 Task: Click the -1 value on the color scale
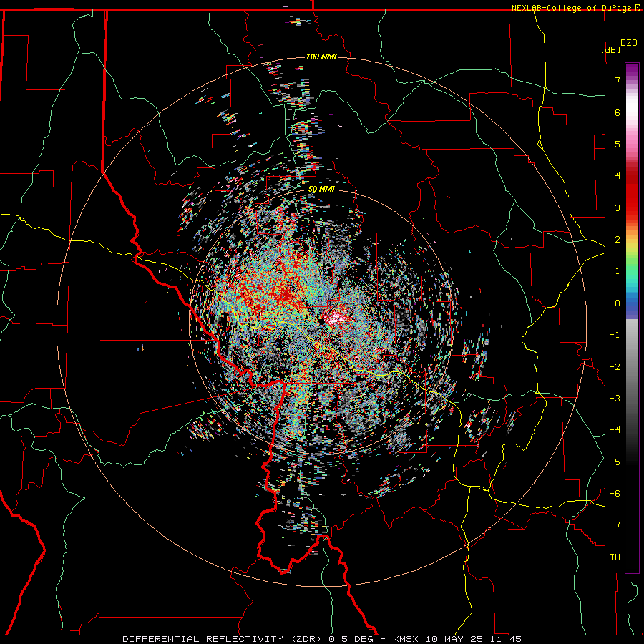(x=615, y=335)
